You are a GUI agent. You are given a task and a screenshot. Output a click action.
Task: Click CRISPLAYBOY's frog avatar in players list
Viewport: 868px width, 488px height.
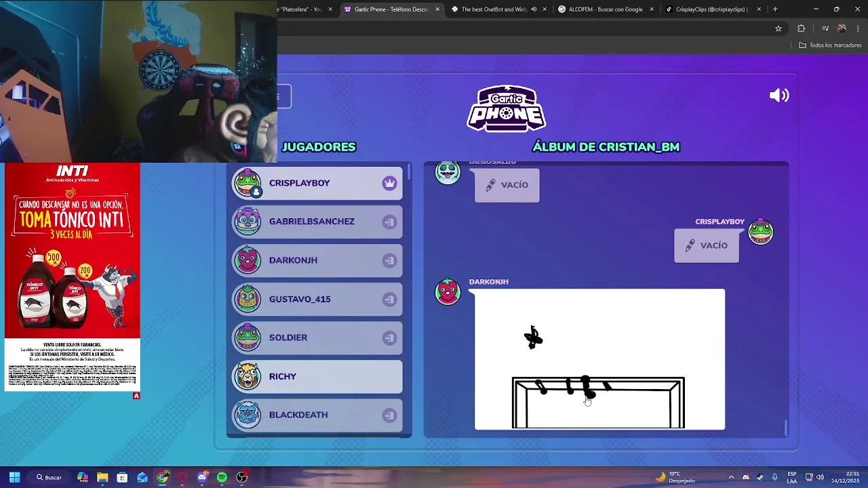click(x=248, y=183)
